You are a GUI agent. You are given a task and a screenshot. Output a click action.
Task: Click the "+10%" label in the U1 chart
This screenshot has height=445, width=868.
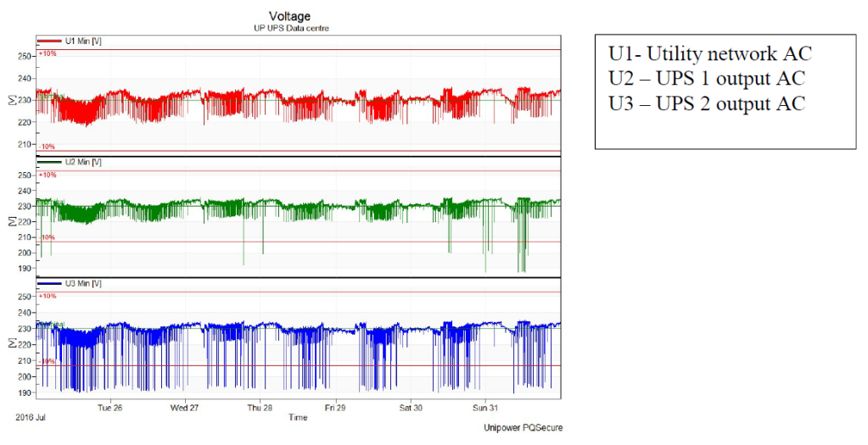click(47, 53)
